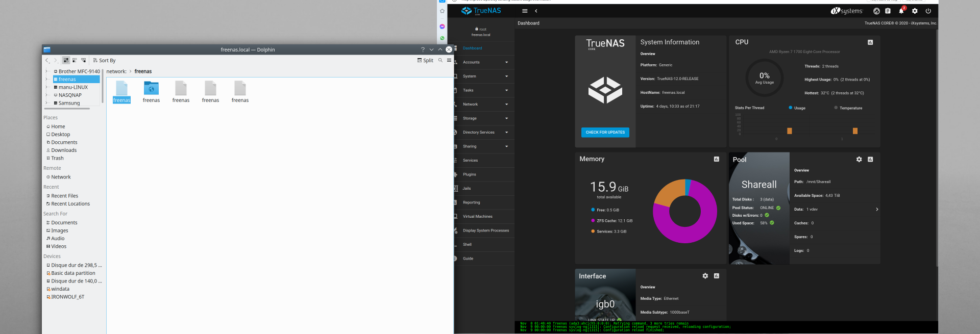This screenshot has height=334, width=980.
Task: Expand the Brother MFC-9140 tree node
Action: [46, 71]
